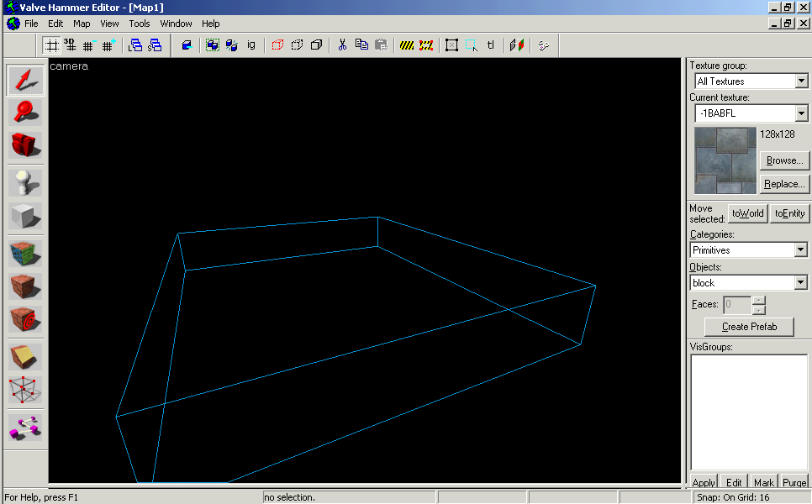Open the Map menu
Viewport: 812px width, 504px height.
click(82, 24)
